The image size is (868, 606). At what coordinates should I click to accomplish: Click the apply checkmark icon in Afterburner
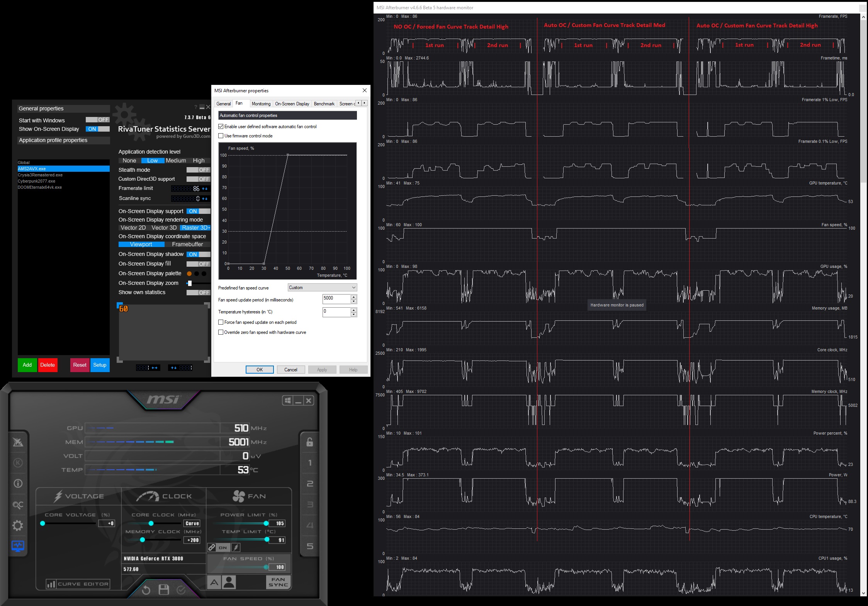181,590
